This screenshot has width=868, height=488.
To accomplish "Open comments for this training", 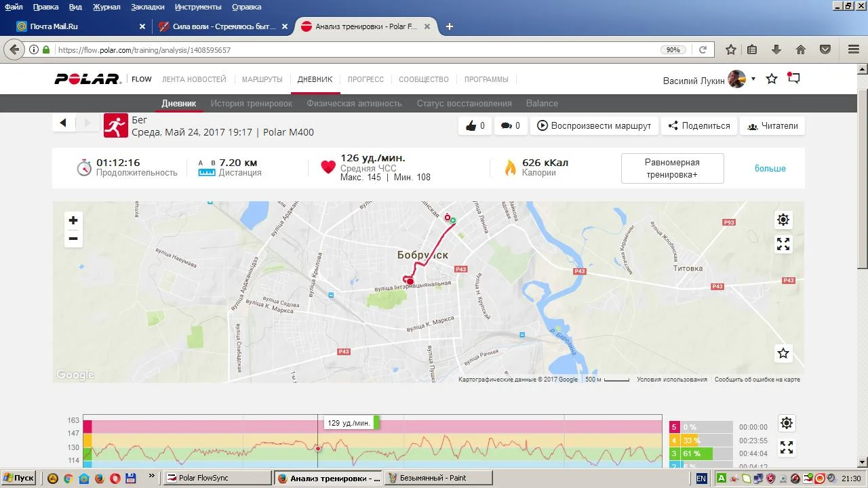I will [510, 125].
